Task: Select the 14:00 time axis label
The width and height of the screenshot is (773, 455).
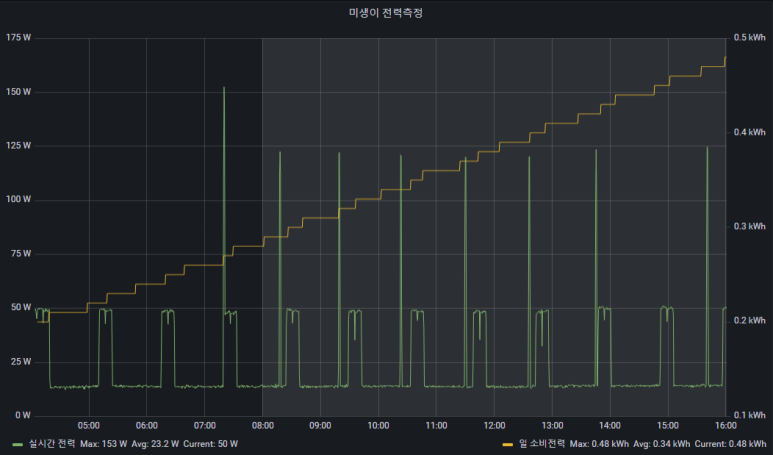Action: [610, 425]
